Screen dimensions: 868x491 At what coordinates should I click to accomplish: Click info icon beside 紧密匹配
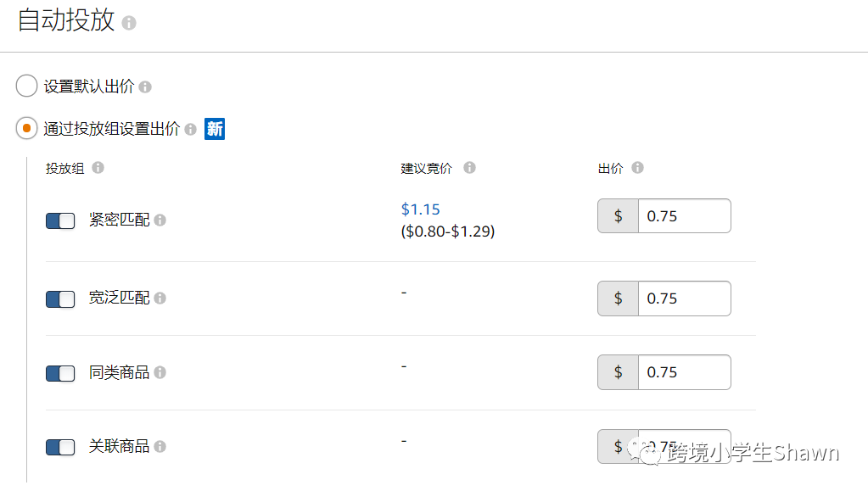pyautogui.click(x=160, y=220)
